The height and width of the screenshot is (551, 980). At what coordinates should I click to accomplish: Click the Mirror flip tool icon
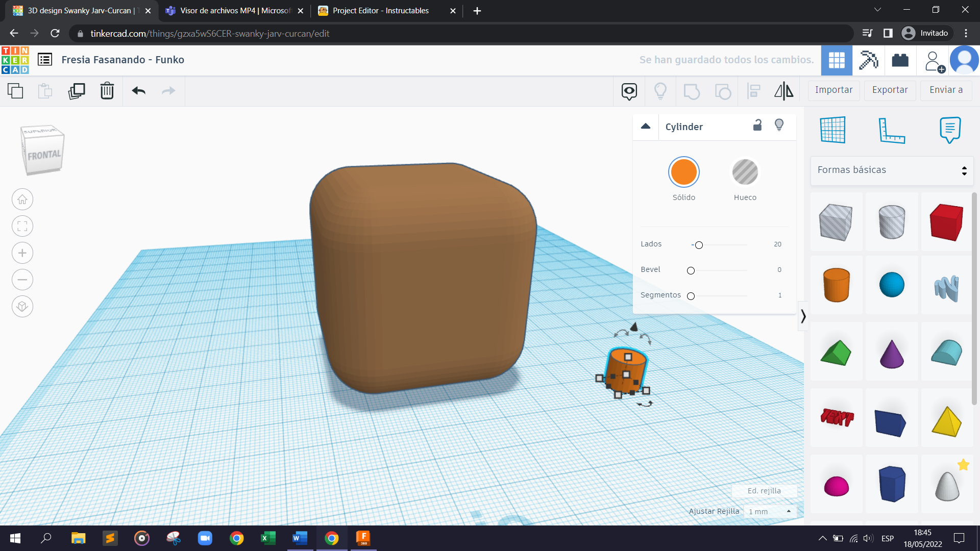(783, 91)
